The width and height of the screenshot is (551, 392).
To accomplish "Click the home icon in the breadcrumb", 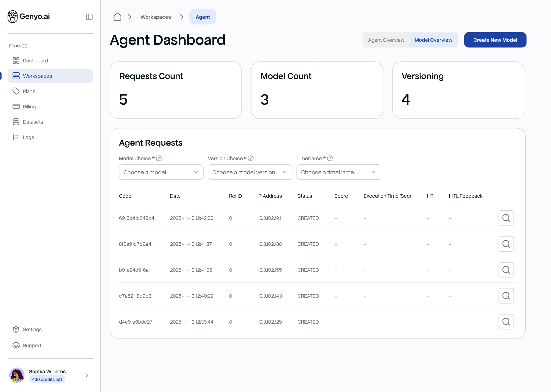I will tap(117, 17).
